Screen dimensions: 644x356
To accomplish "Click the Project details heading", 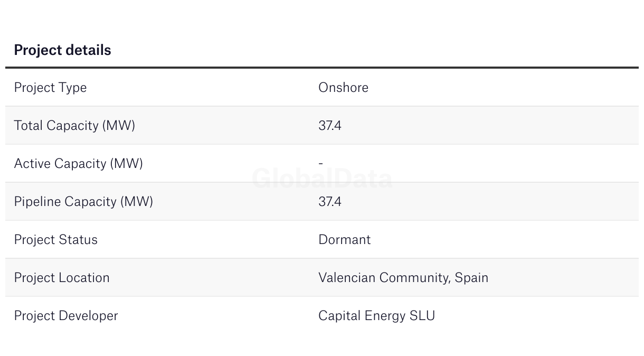I will pos(62,50).
